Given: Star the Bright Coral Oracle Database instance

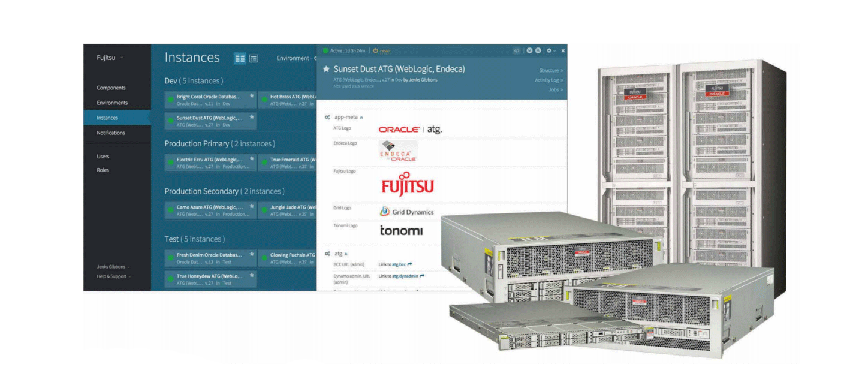Looking at the screenshot, I should [x=252, y=96].
